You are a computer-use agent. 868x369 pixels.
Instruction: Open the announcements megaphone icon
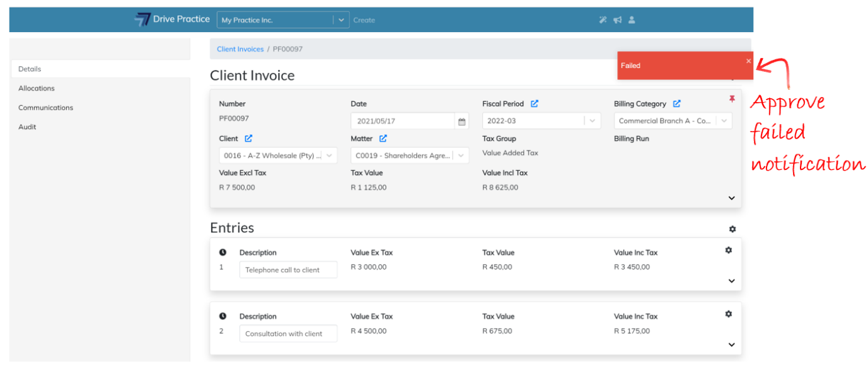coord(617,20)
